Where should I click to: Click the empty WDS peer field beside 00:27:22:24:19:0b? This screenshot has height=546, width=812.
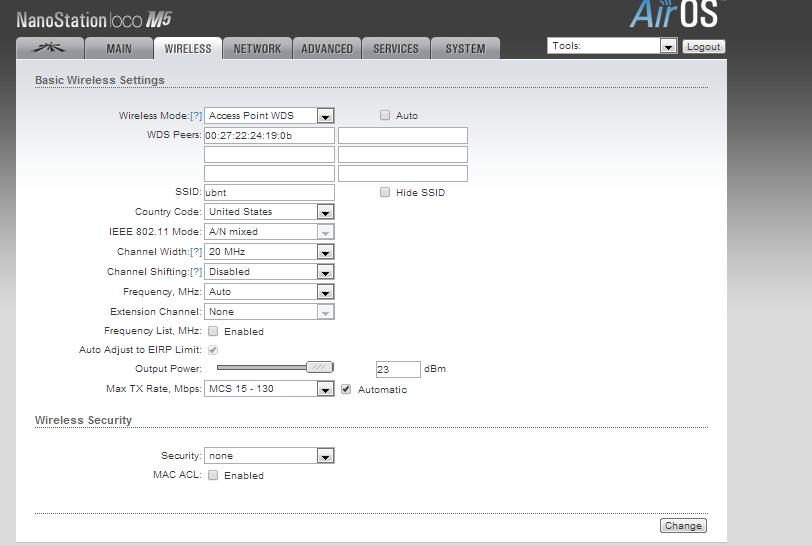coord(403,136)
